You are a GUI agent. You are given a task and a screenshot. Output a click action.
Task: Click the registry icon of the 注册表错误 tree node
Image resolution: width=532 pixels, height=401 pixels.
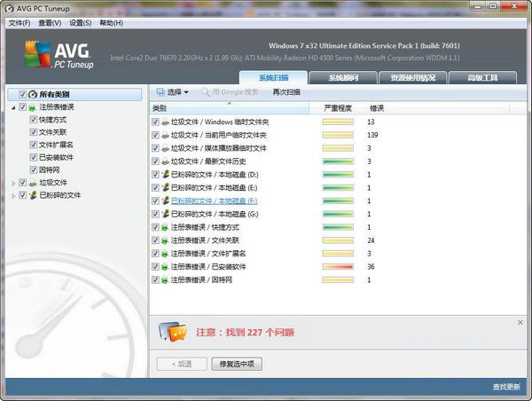tap(33, 107)
